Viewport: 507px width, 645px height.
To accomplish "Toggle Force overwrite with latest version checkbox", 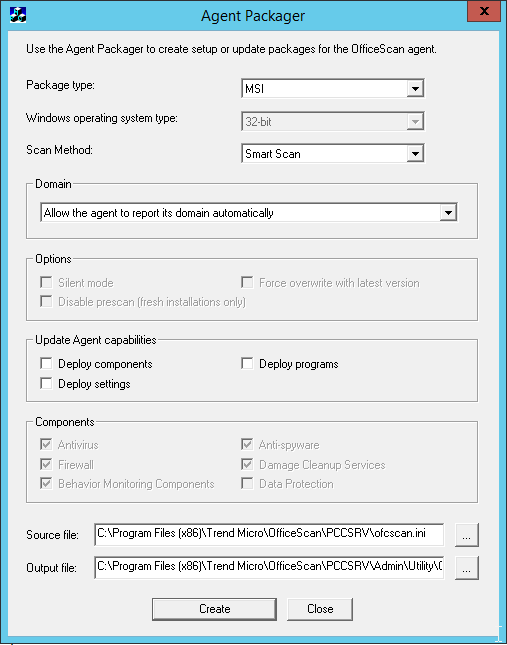I will [x=247, y=283].
